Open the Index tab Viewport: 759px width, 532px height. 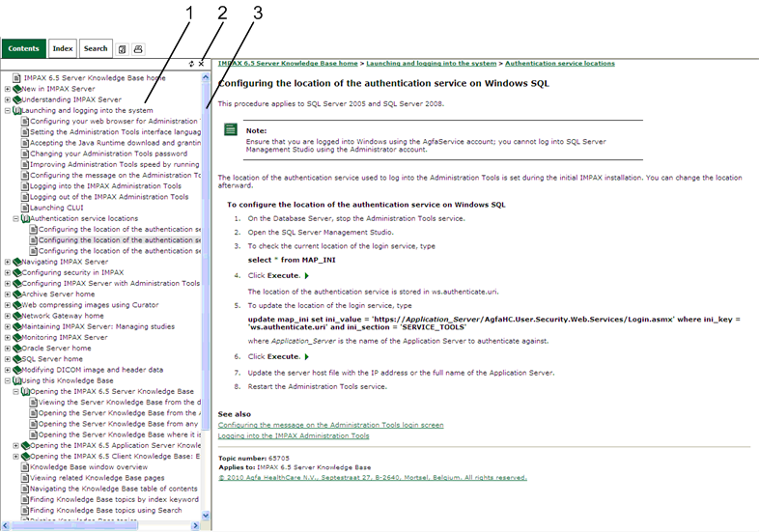pos(63,48)
